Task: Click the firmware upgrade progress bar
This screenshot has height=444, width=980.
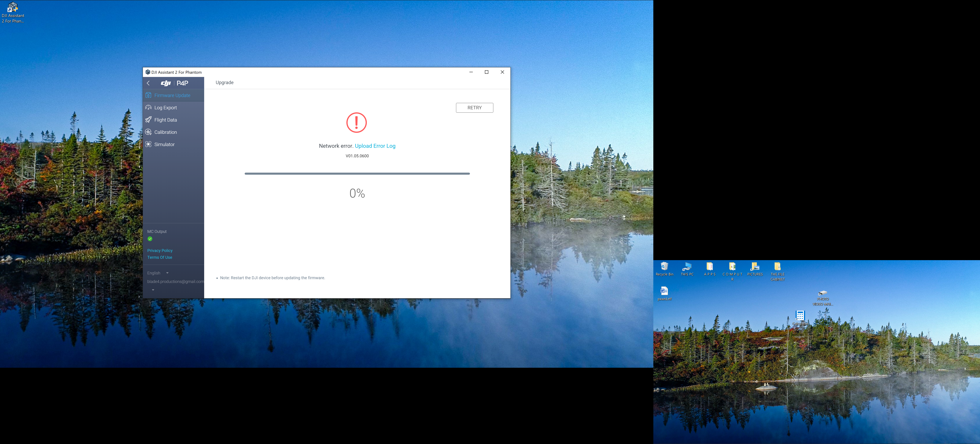Action: pyautogui.click(x=357, y=174)
